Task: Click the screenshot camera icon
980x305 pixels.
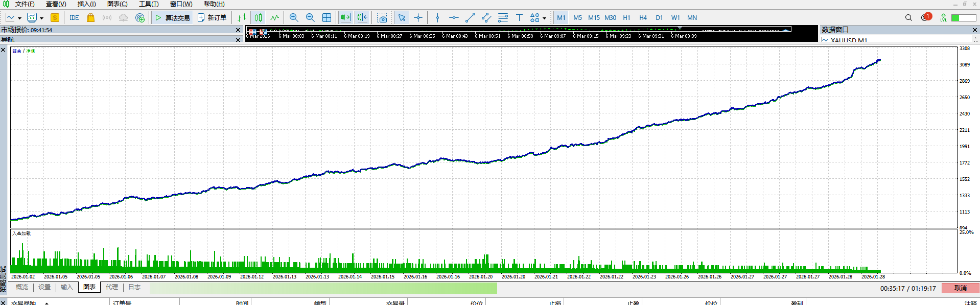Action: point(382,18)
